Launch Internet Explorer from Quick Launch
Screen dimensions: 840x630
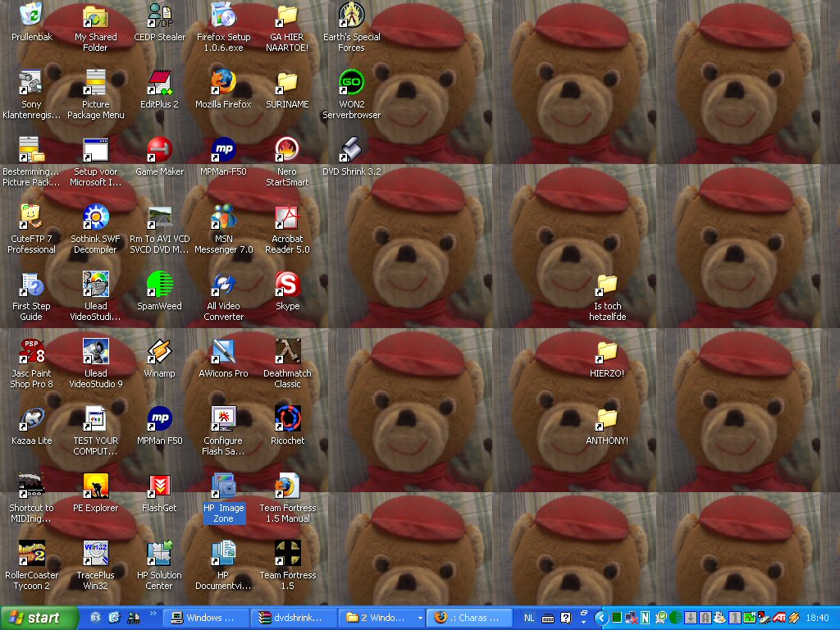(113, 617)
